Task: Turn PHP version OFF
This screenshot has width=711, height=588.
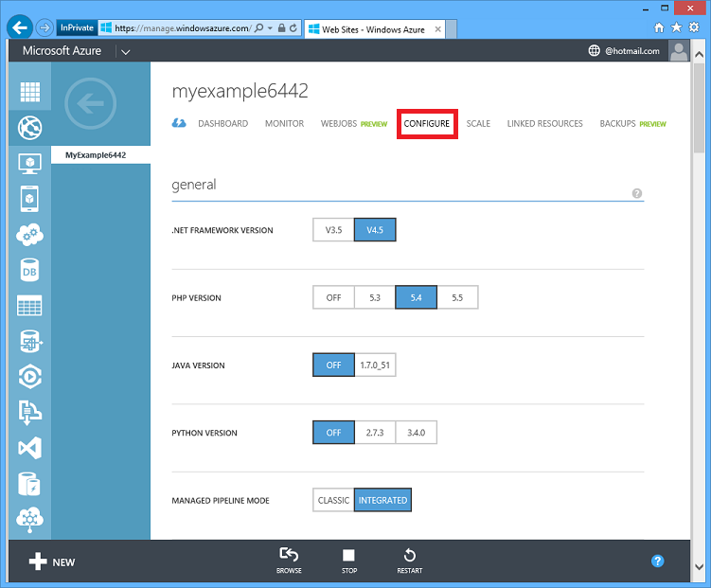Action: (x=334, y=297)
